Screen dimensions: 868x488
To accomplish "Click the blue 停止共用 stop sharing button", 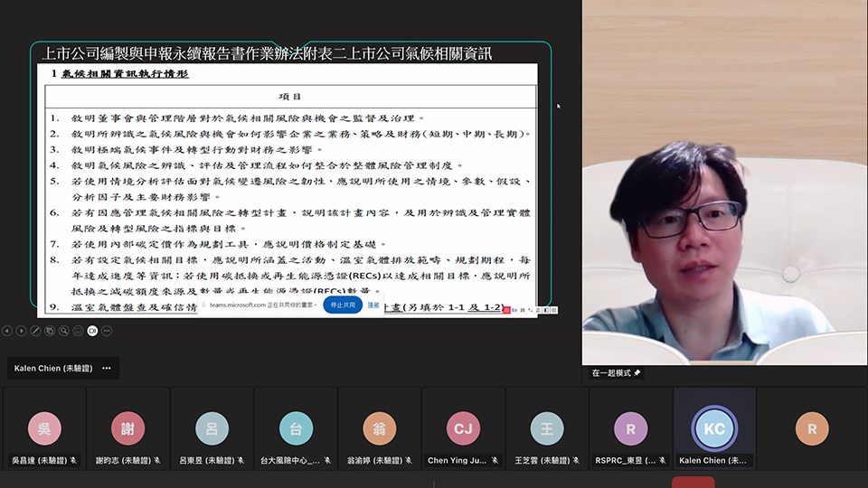I will pos(343,305).
